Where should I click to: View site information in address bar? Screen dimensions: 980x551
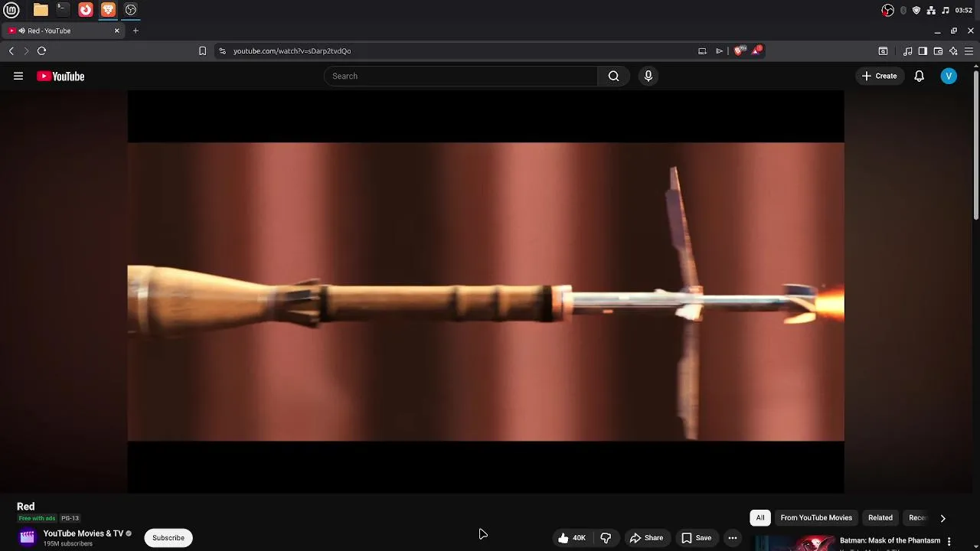pos(222,51)
